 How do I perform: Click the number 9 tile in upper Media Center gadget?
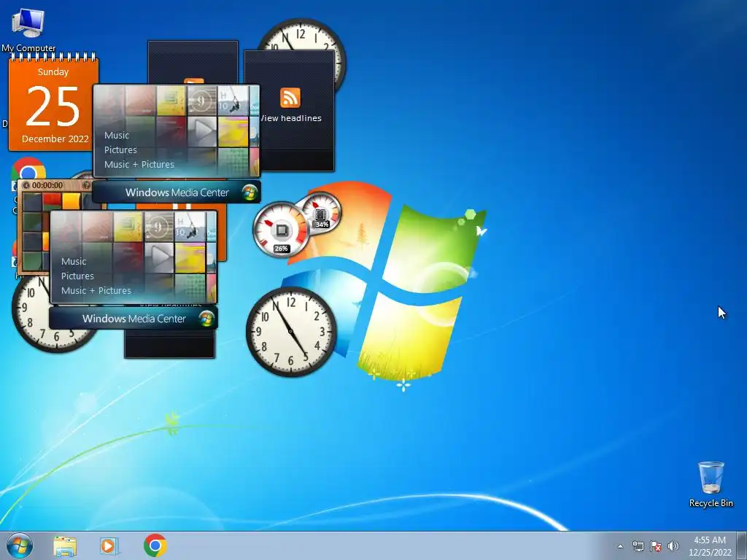coord(202,101)
